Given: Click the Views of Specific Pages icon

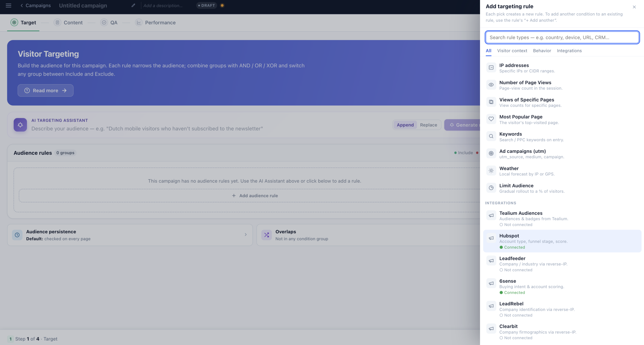Looking at the screenshot, I should click(491, 102).
